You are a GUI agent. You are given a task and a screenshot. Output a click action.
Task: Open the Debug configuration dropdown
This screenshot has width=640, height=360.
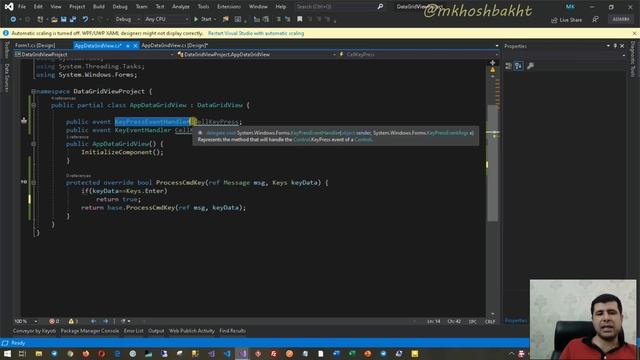(127, 19)
